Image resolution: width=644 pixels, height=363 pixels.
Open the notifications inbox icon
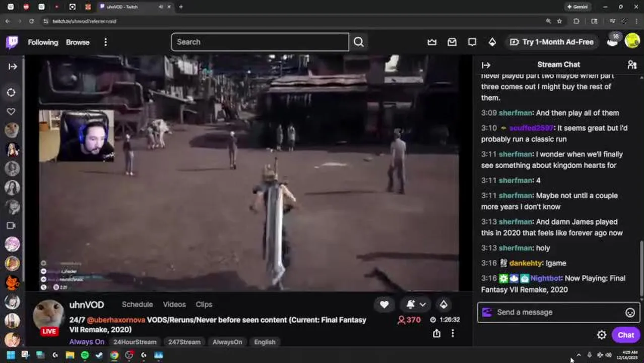(452, 42)
